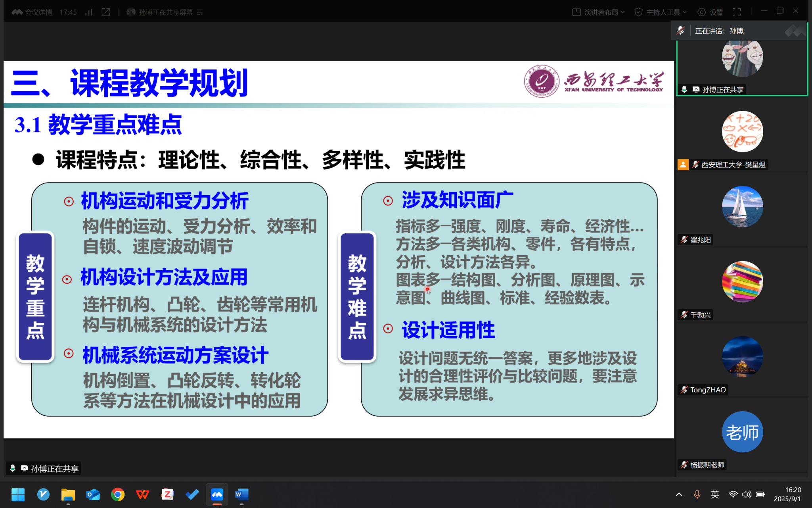
Task: Click 樊星煜's host badge icon
Action: (683, 164)
